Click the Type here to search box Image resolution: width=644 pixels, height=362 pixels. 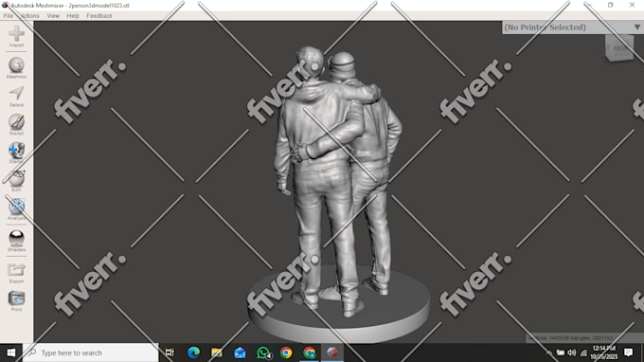pyautogui.click(x=90, y=353)
